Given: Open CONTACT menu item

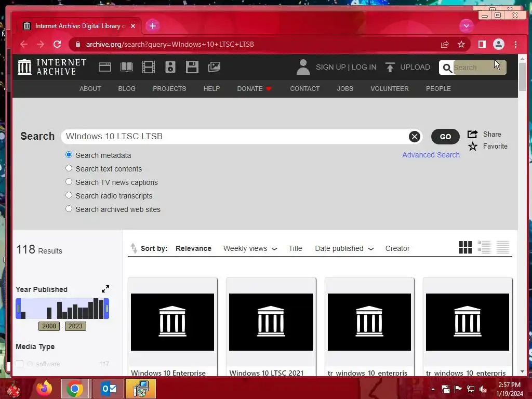Looking at the screenshot, I should point(304,88).
